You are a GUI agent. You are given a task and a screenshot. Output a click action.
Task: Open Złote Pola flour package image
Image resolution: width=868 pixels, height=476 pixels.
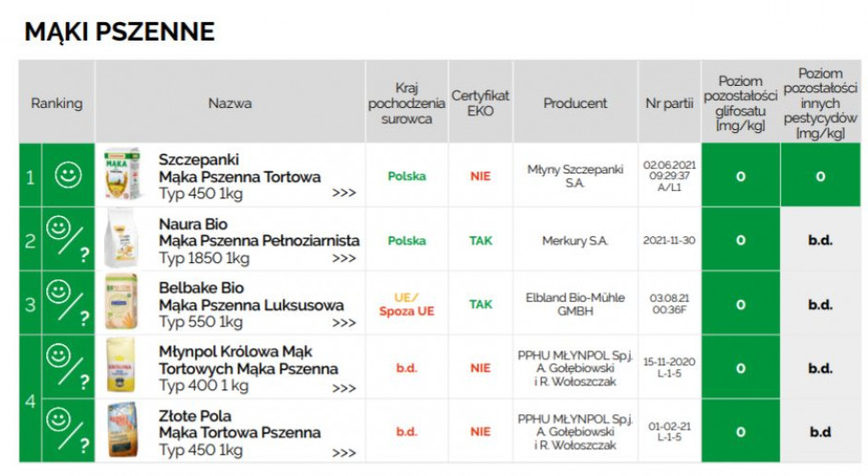coord(122,430)
